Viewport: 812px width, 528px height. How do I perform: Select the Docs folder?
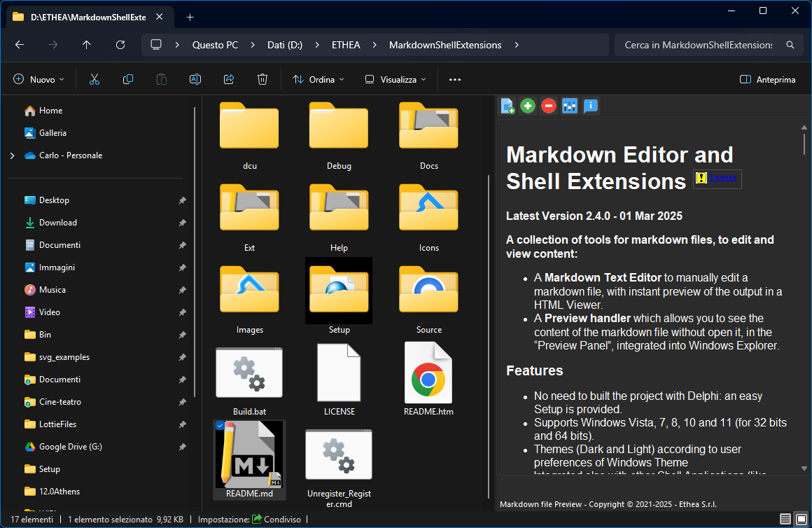tap(429, 135)
